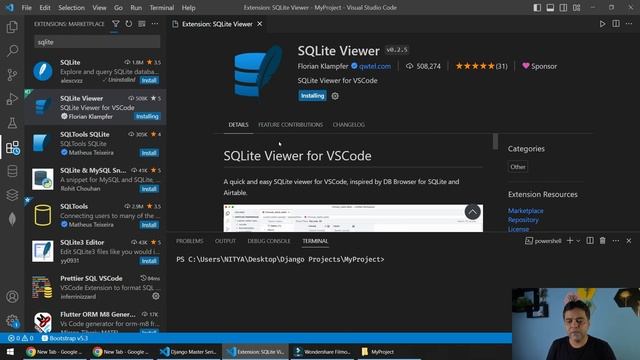Open the Selection menu
Image resolution: width=640 pixels, height=360 pixels.
click(x=71, y=8)
